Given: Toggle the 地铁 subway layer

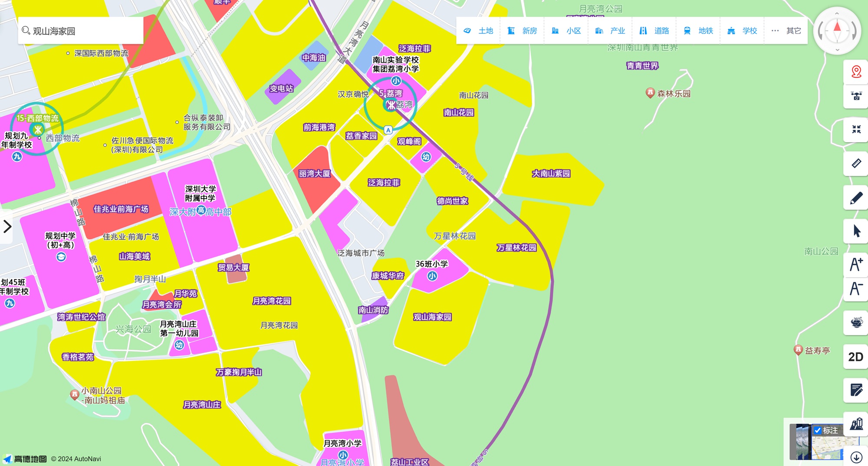Looking at the screenshot, I should [698, 31].
